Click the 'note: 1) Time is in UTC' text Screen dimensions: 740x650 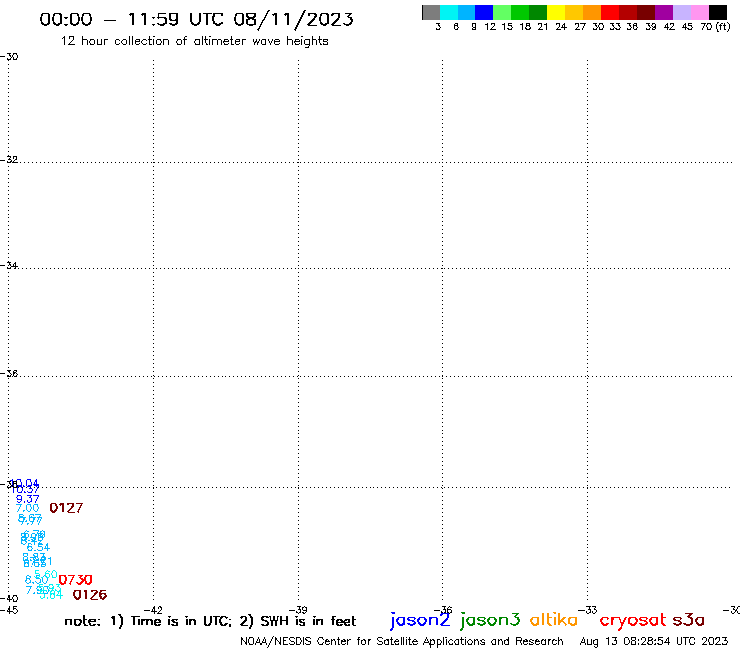(x=148, y=621)
